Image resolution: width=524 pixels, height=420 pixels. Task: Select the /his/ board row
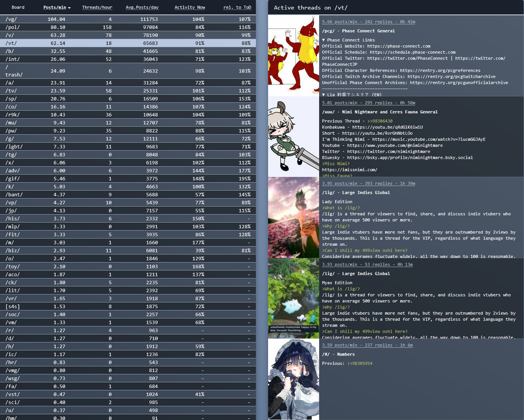tap(128, 218)
